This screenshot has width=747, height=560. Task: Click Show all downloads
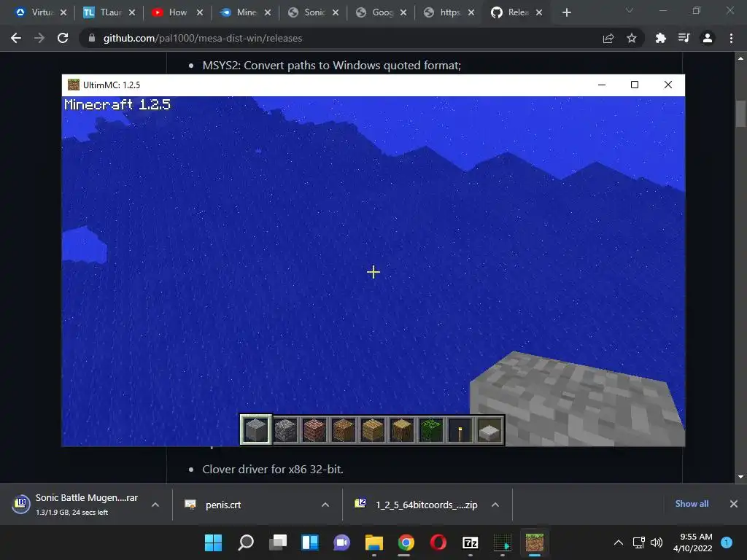tap(692, 504)
